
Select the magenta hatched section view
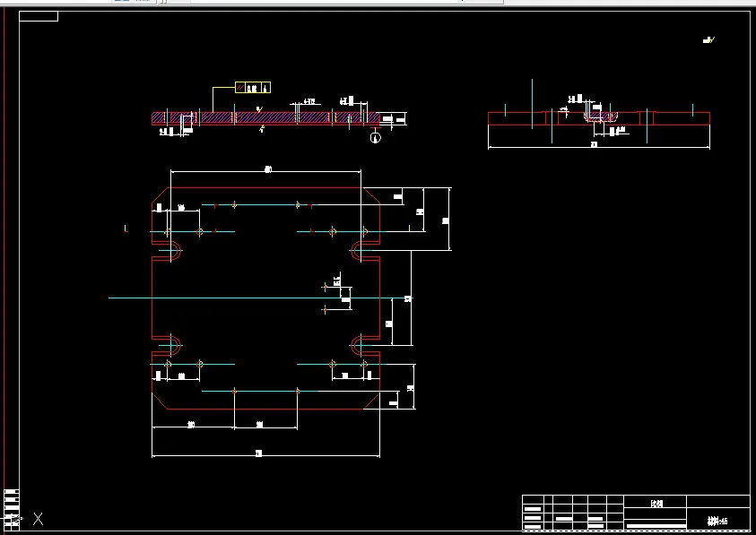265,118
